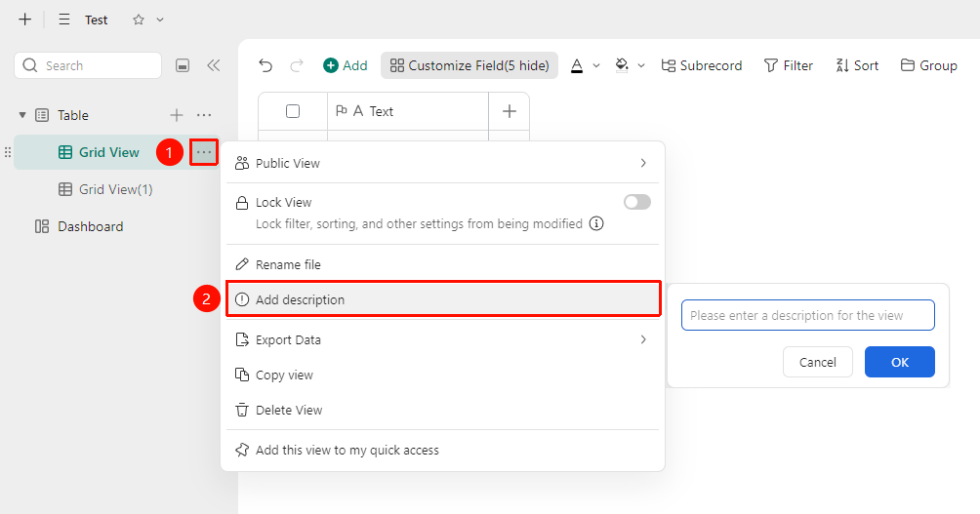Click the Table label in the sidebar
980x514 pixels.
click(73, 115)
